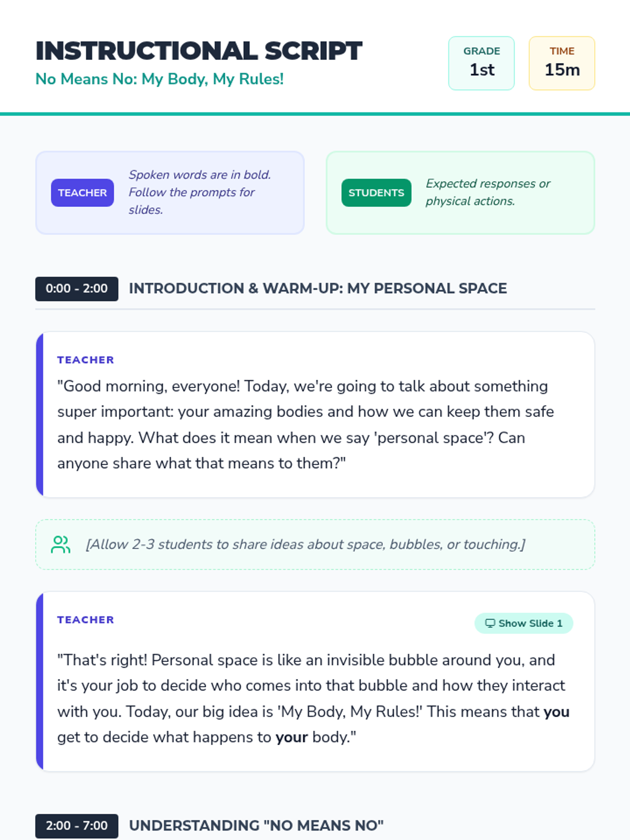Screen dimensions: 630x840
Task: Click the INSTRUCTIONAL SCRIPT title
Action: pos(199,51)
